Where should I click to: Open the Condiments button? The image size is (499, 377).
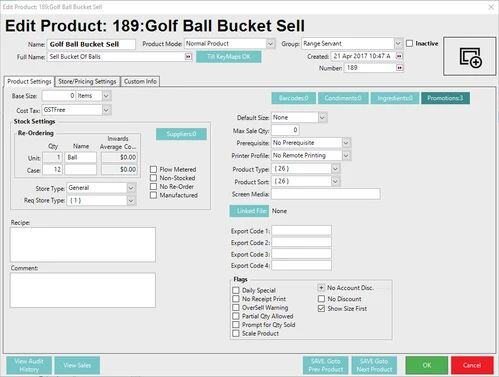pyautogui.click(x=343, y=98)
